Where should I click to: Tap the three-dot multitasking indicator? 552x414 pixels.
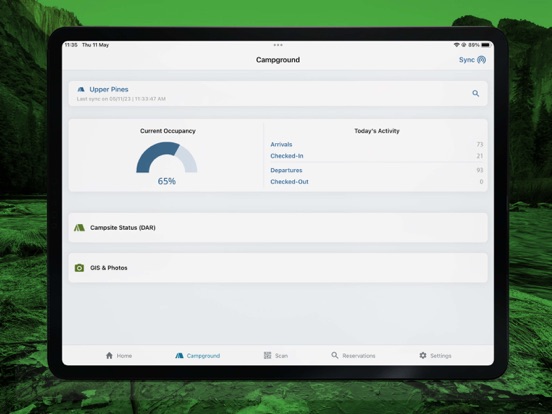tap(278, 45)
